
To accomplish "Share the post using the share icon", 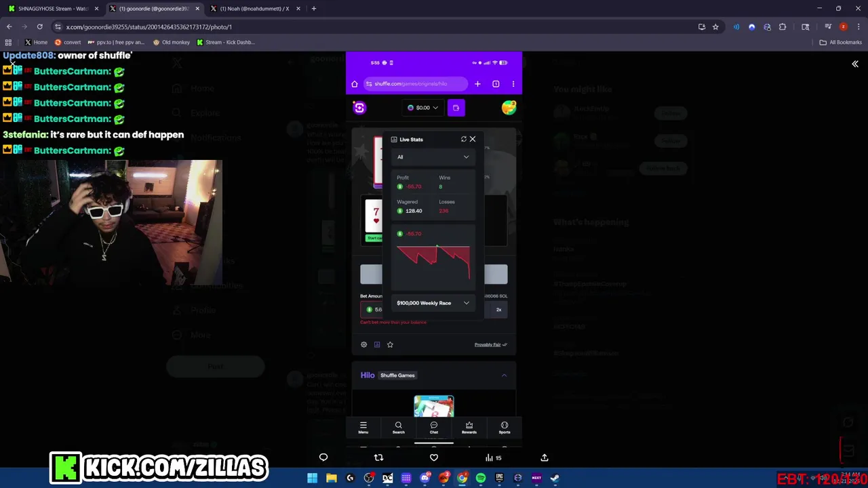I will 544,457.
